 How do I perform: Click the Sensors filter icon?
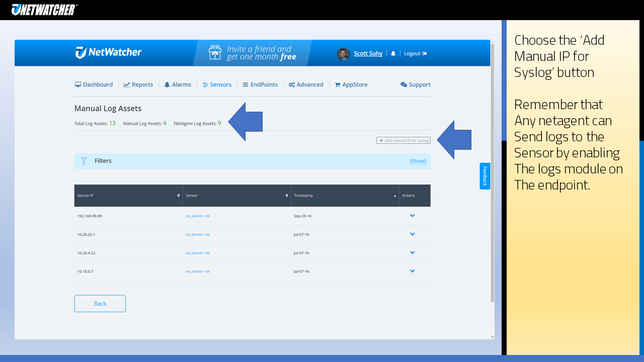(x=205, y=84)
